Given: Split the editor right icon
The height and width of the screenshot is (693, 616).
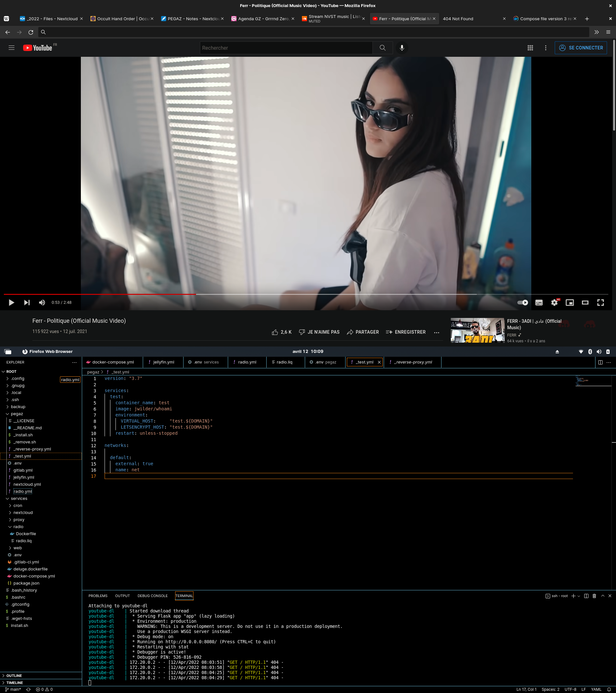Looking at the screenshot, I should click(x=600, y=362).
